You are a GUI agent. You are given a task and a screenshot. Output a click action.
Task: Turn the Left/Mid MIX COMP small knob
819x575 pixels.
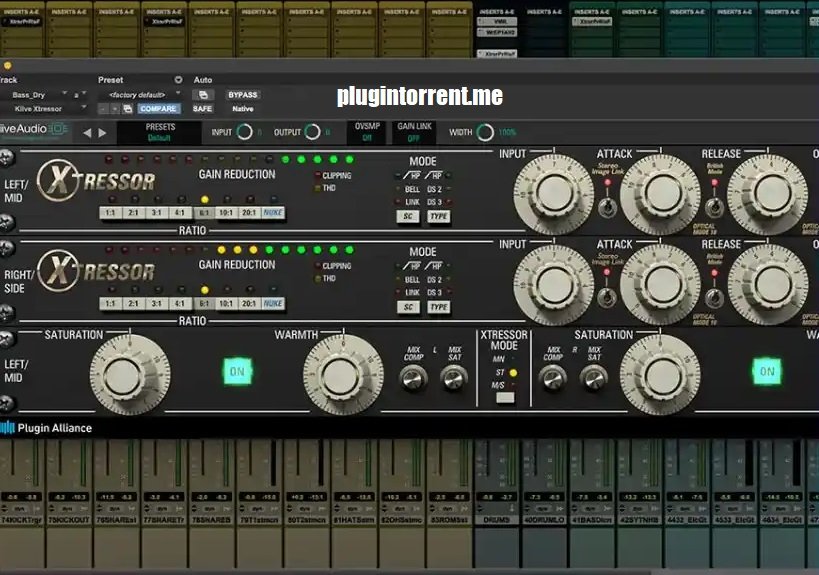413,378
